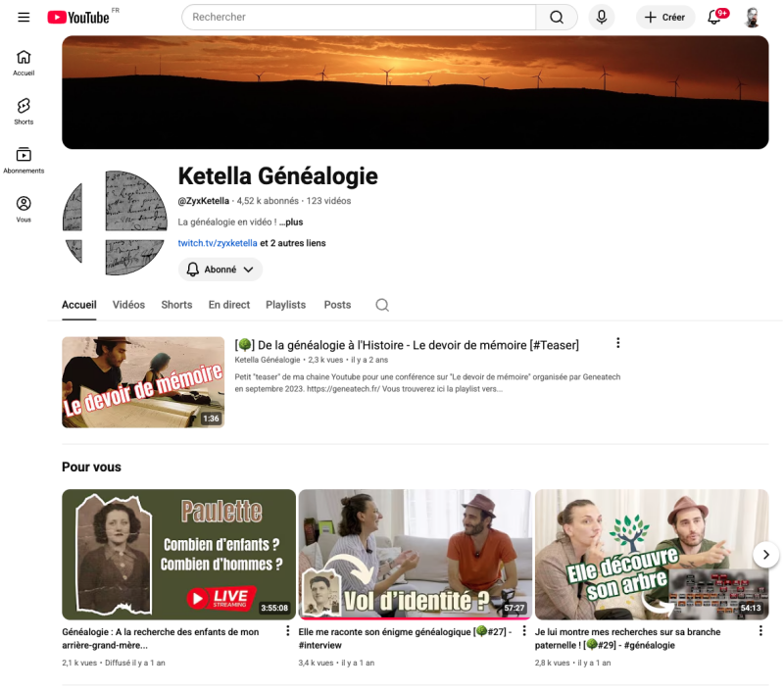
Task: Play the 'Elle découvre son arbre' thumbnail
Action: [652, 555]
